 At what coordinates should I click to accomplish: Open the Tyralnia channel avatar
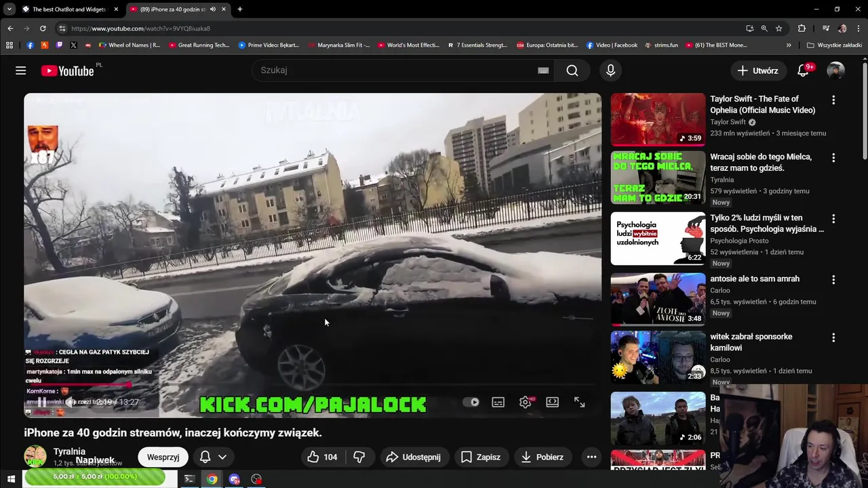click(x=35, y=457)
